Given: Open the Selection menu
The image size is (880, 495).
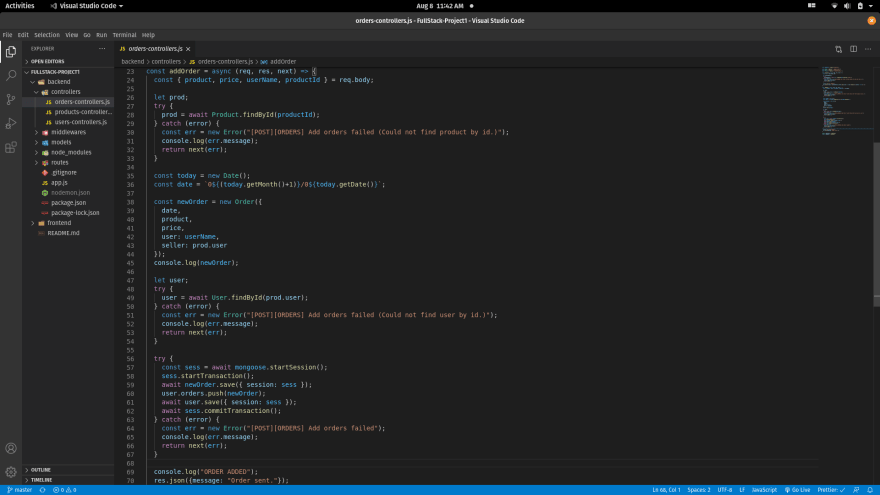Looking at the screenshot, I should point(47,35).
